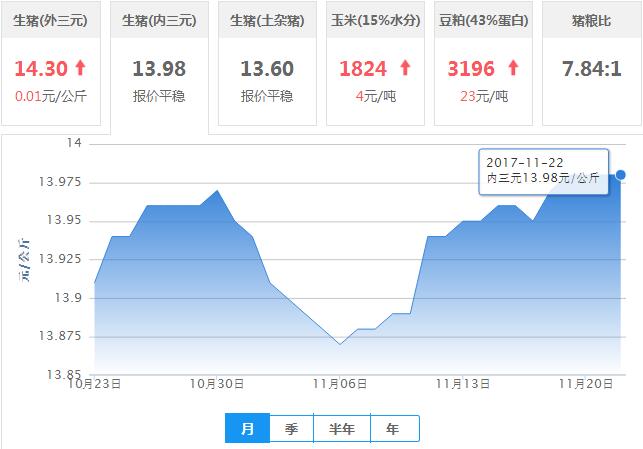Image resolution: width=643 pixels, height=449 pixels.
Task: Click the 11月20日 axis label
Action: (586, 384)
